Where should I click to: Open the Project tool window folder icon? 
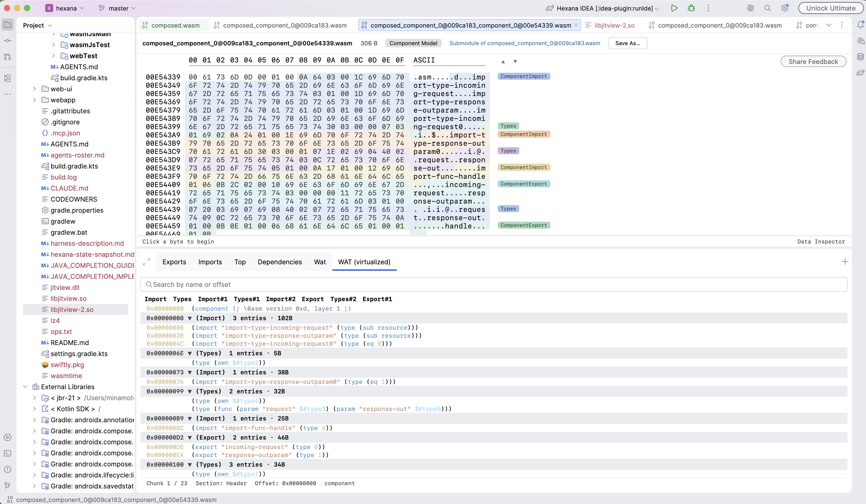8,25
